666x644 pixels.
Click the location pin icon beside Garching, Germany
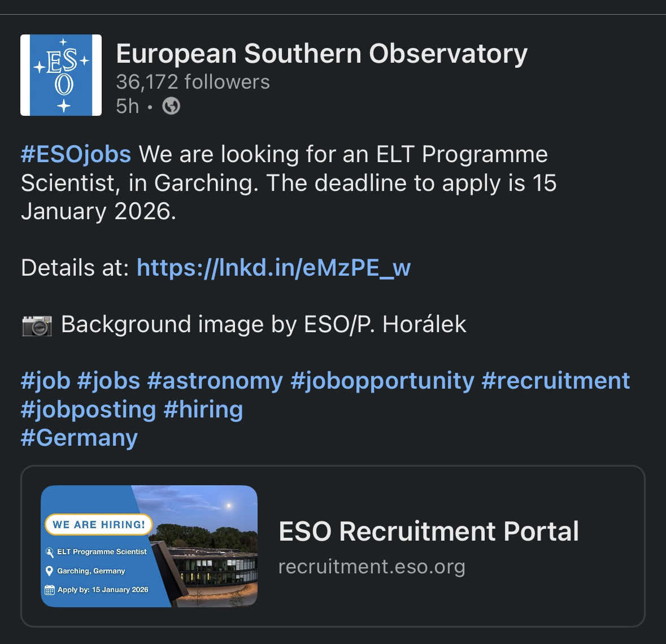point(50,571)
